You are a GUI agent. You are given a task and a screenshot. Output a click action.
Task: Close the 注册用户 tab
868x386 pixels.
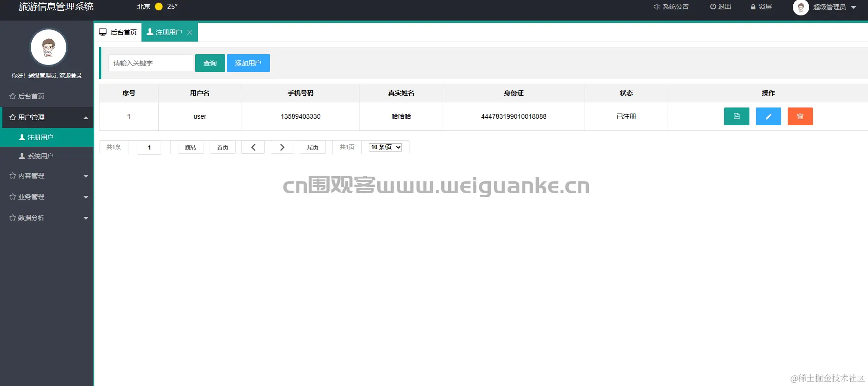pos(190,32)
